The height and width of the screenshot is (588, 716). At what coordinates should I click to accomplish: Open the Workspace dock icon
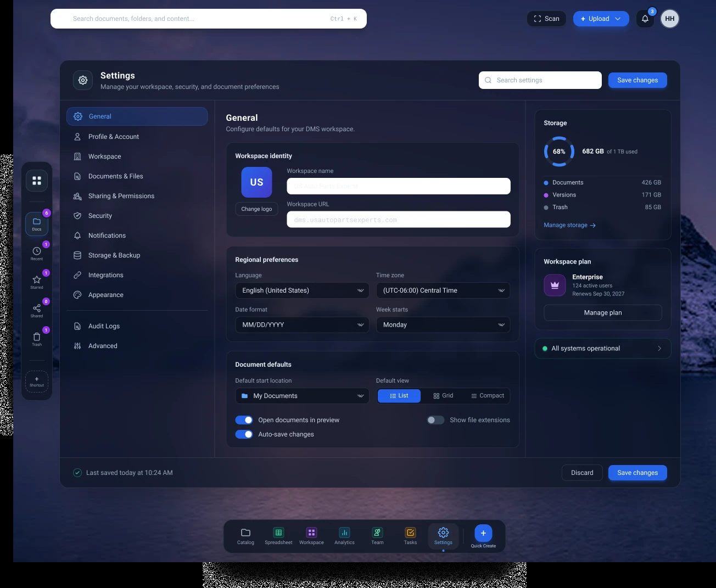(311, 536)
